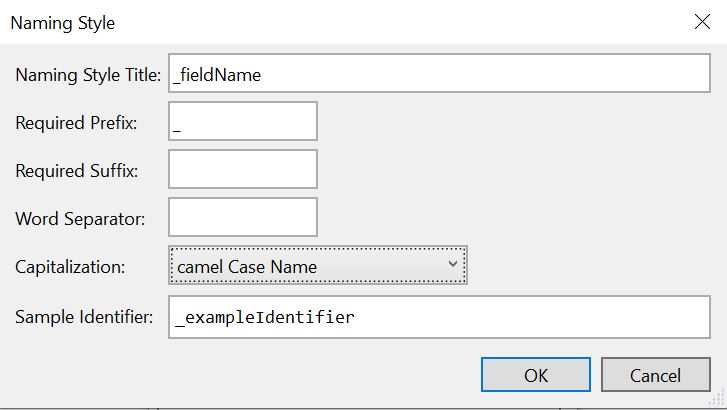Click the OK button

536,375
